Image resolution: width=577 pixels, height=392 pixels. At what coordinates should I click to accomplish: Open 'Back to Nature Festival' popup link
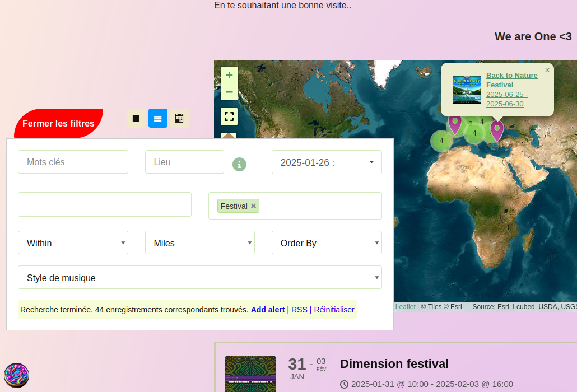point(512,80)
